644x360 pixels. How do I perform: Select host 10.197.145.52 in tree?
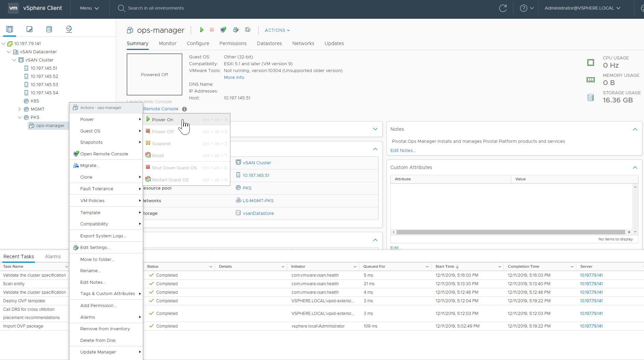[x=44, y=77]
